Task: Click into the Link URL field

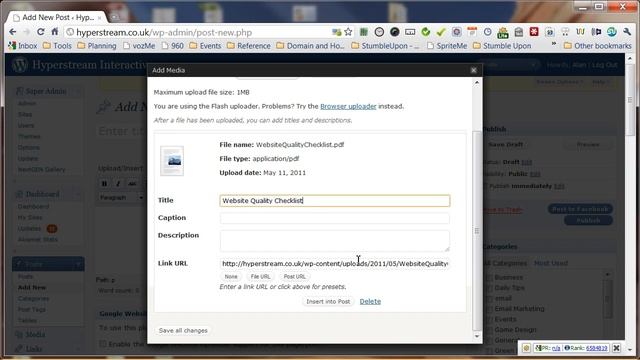Action: point(335,264)
